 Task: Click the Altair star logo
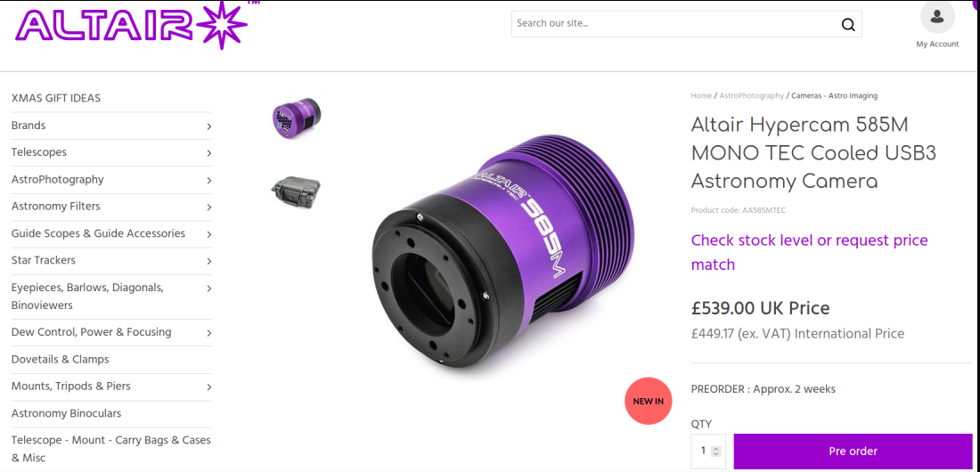pyautogui.click(x=131, y=25)
